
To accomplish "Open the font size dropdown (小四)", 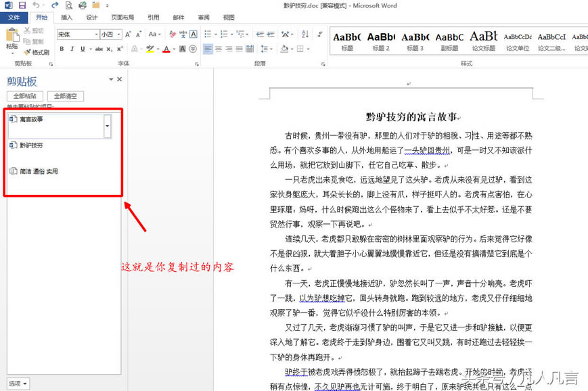I will [119, 34].
